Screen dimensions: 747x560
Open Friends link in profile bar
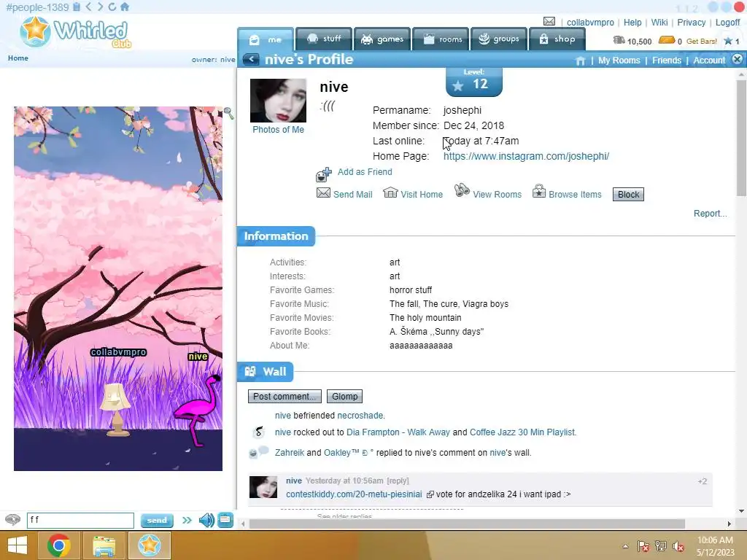(x=667, y=61)
